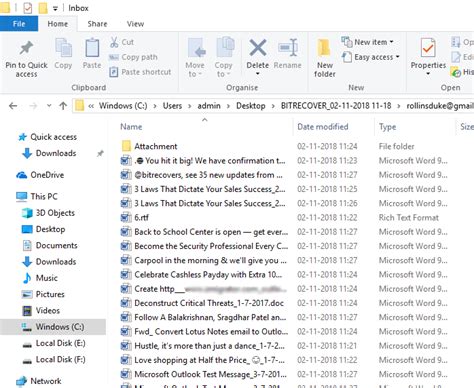Select Paste shortcut in the ribbon
This screenshot has height=388, width=474.
pyautogui.click(x=140, y=72)
